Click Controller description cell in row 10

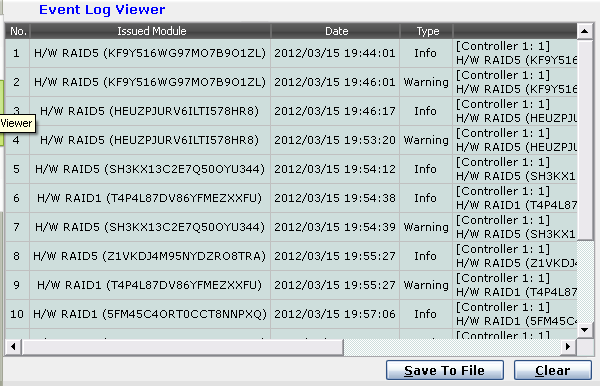coord(515,314)
